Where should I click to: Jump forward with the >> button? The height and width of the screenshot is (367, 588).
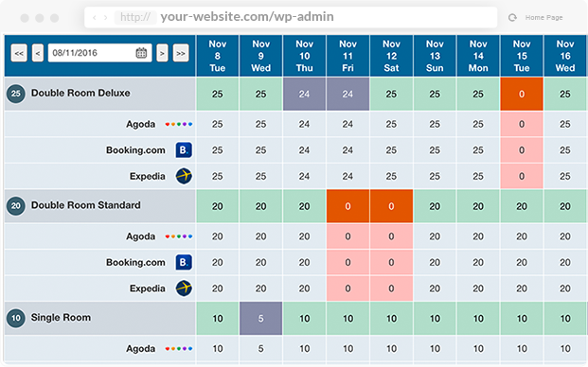point(181,53)
